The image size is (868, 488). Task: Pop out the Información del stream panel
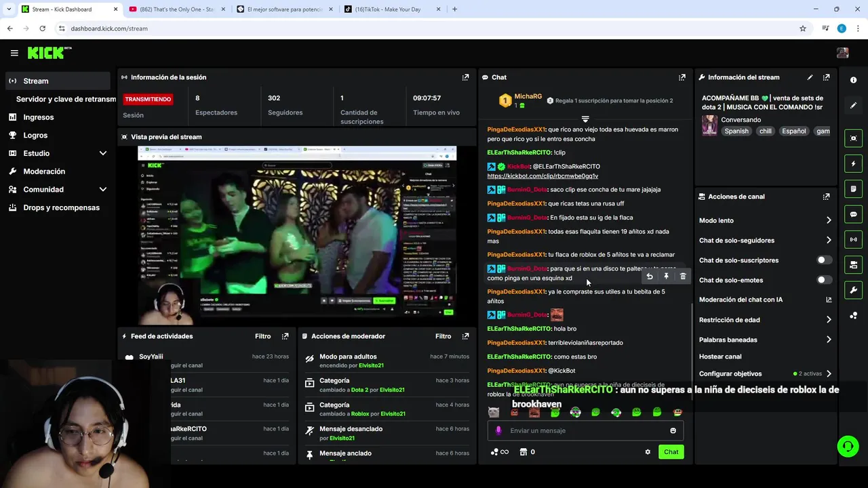[x=826, y=77]
